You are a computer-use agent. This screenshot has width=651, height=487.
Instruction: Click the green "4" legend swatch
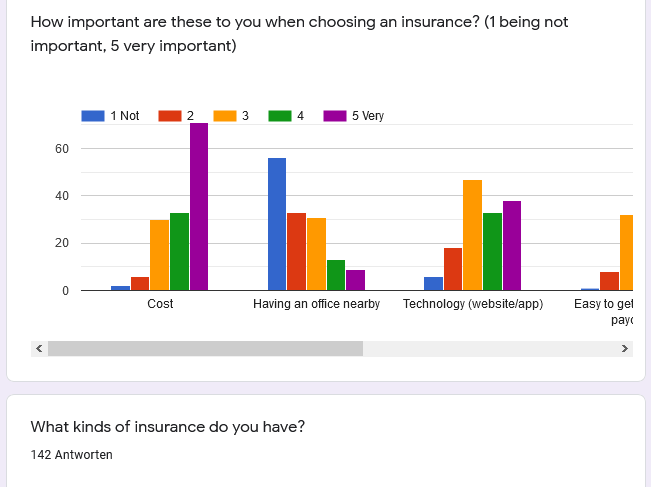[280, 116]
